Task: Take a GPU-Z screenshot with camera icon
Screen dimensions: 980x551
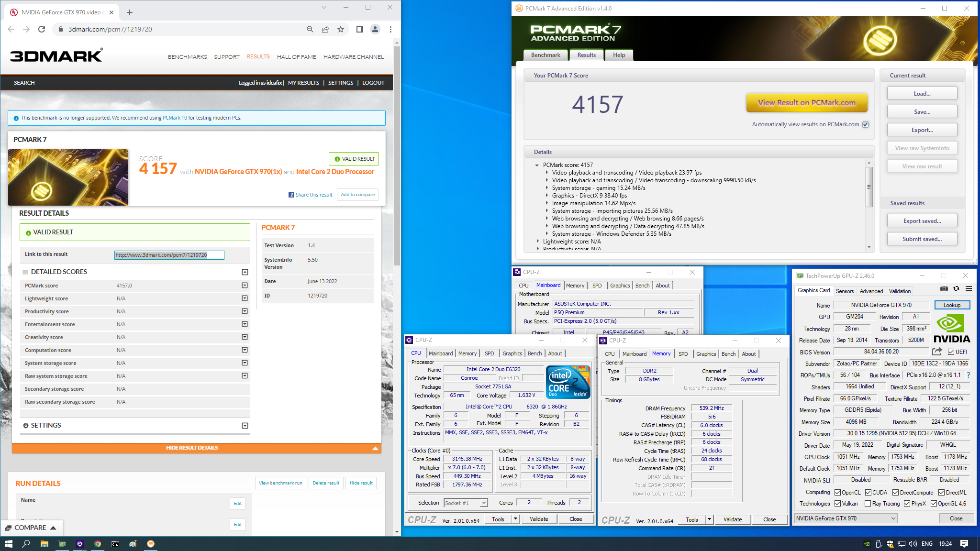Action: pos(944,288)
